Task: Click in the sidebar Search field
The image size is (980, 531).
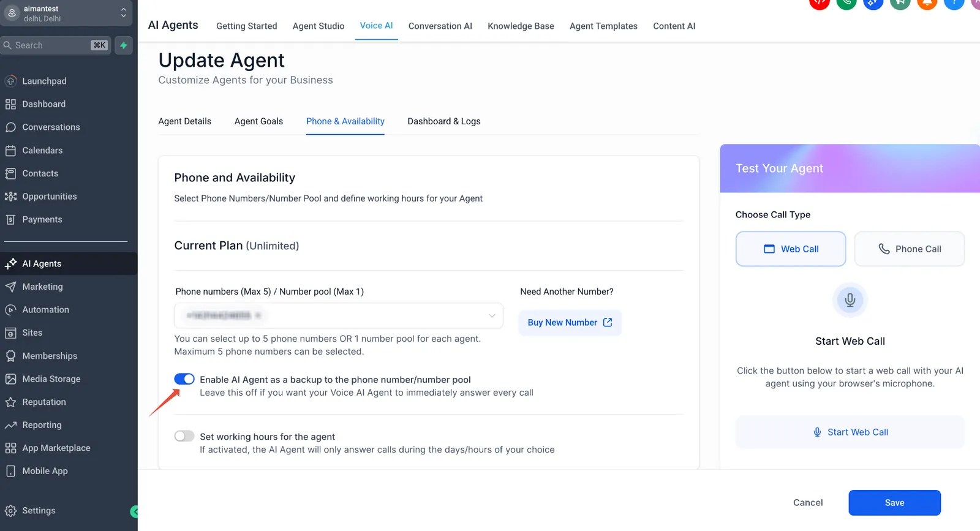Action: click(x=56, y=45)
